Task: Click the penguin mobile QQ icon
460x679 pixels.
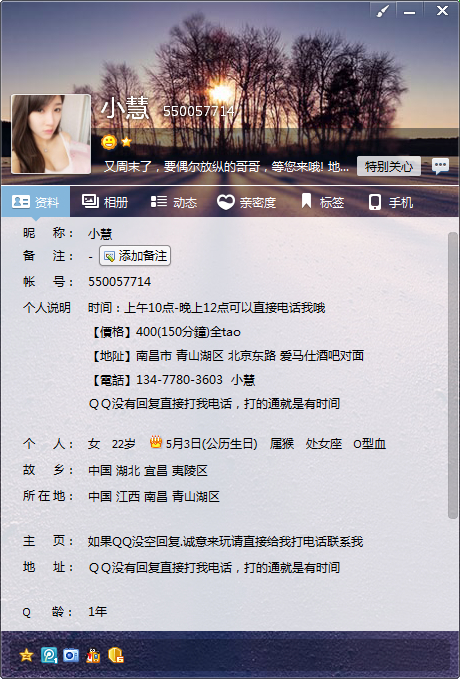Action: pyautogui.click(x=93, y=656)
